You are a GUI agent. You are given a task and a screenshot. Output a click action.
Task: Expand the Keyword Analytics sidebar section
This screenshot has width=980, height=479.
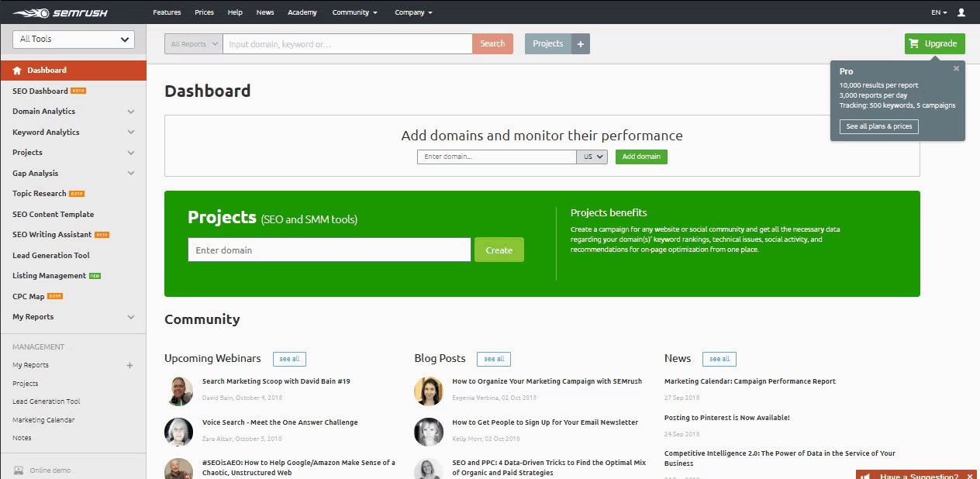coord(130,133)
